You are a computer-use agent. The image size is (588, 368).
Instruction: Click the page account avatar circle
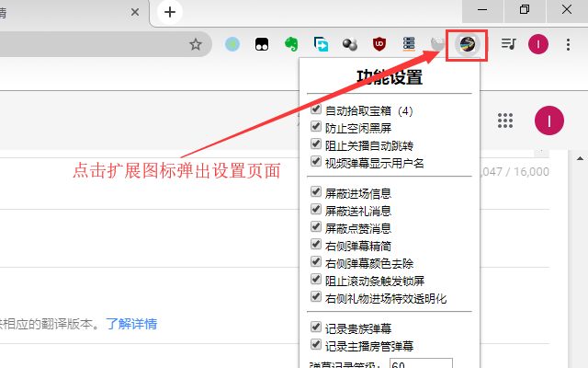click(549, 121)
